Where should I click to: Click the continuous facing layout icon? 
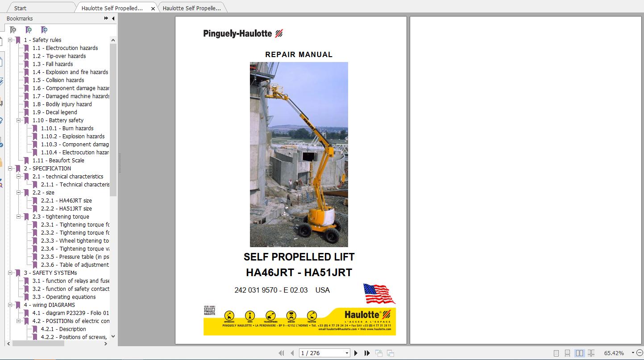[592, 353]
